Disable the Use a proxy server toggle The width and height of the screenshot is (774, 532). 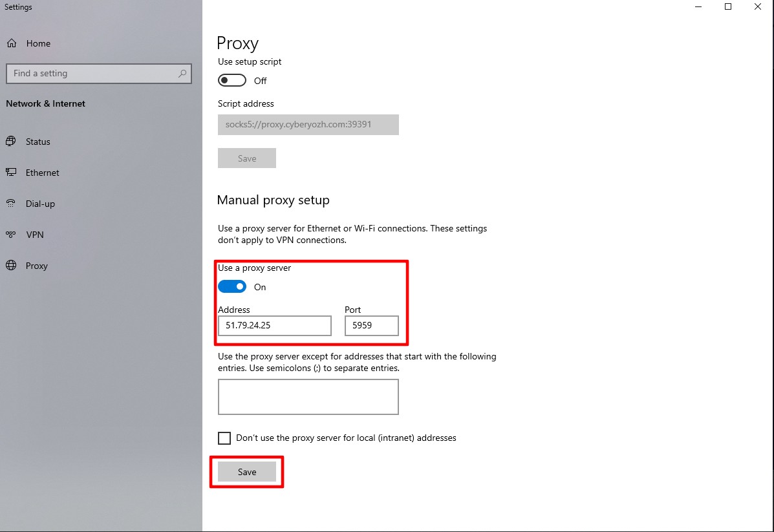click(x=232, y=287)
